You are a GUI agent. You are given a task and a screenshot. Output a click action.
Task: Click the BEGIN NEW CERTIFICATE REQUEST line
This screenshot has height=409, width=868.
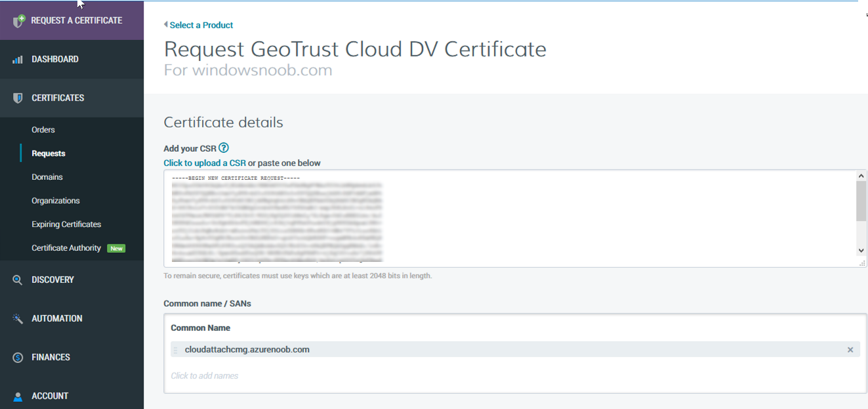click(x=236, y=179)
